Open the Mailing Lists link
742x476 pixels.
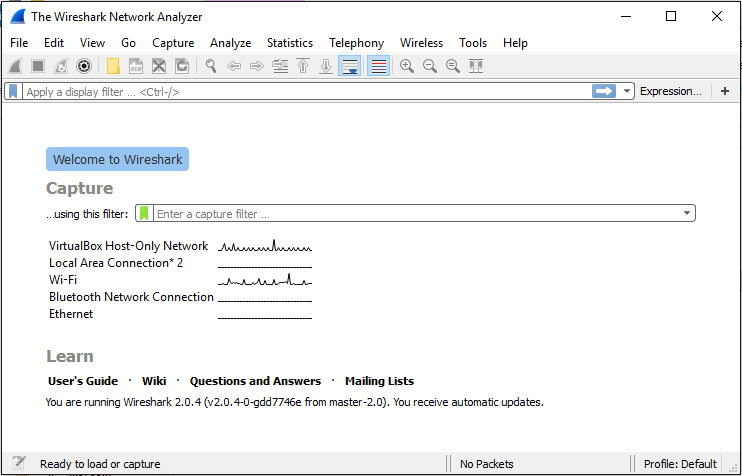(x=380, y=381)
